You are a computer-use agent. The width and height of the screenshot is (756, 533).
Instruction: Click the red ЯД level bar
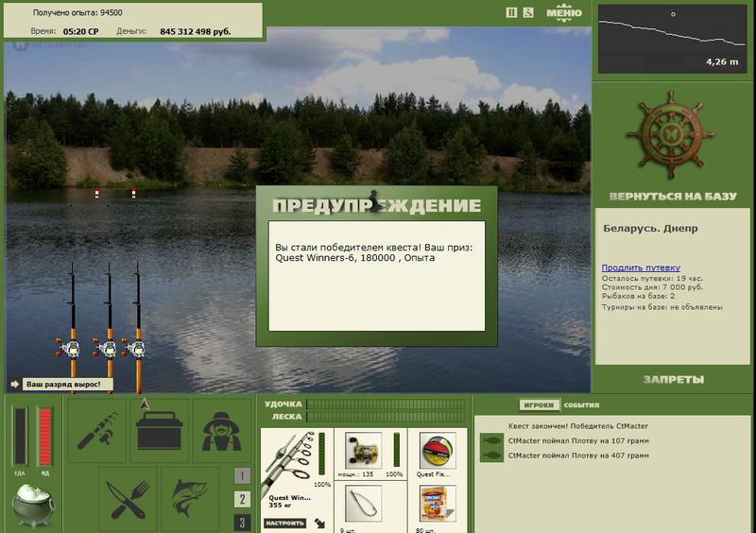pos(44,437)
